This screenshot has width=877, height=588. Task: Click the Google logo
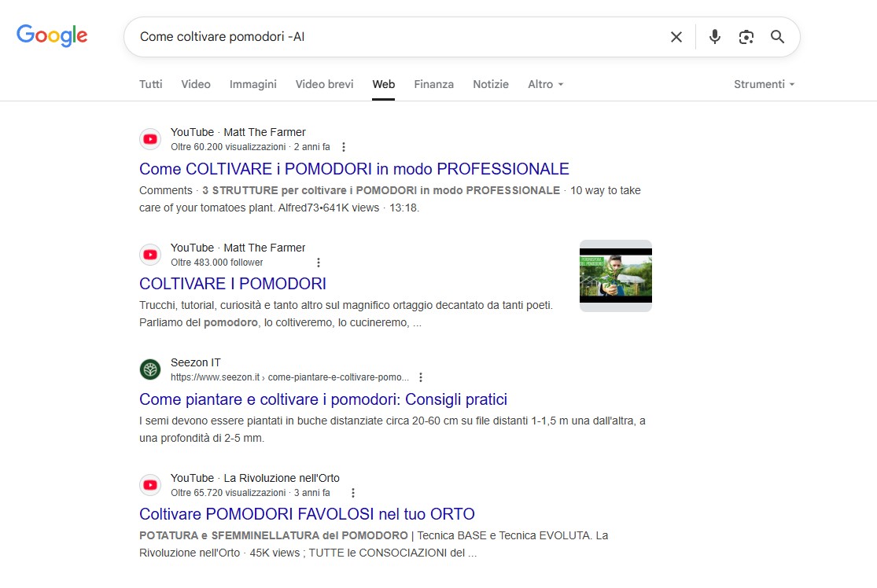pos(52,36)
